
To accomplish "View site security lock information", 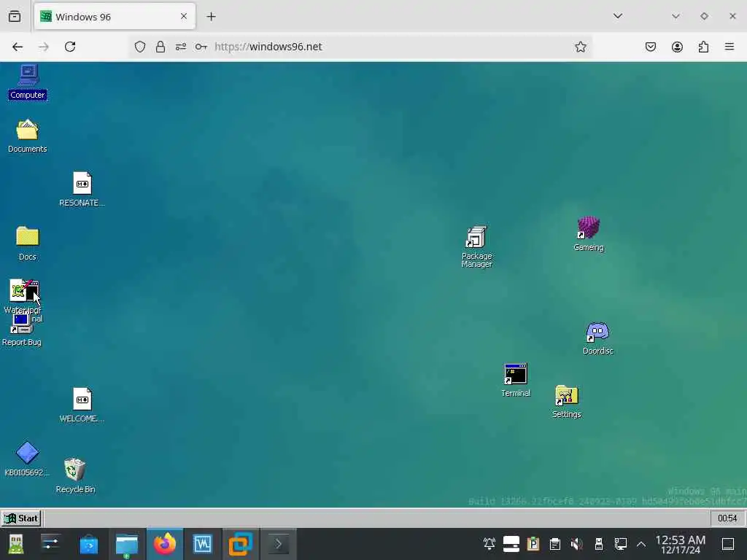I will point(160,47).
